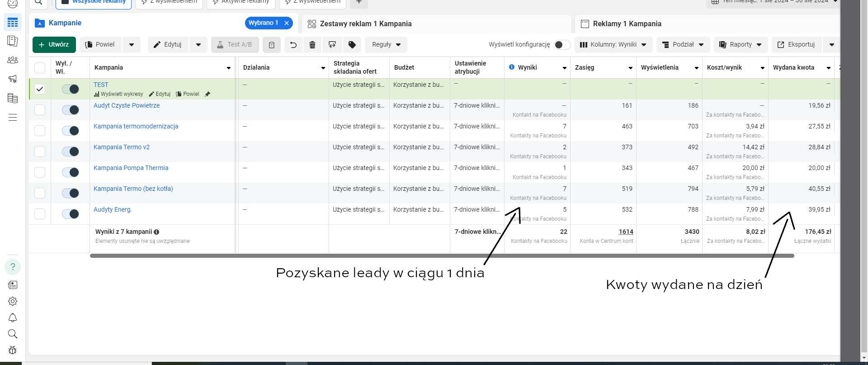
Task: Click the Powiel duplicate button in toolbar
Action: pos(100,45)
